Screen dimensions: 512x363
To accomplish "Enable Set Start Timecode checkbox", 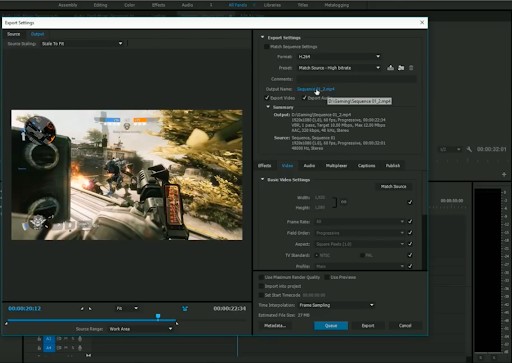I will click(x=261, y=295).
